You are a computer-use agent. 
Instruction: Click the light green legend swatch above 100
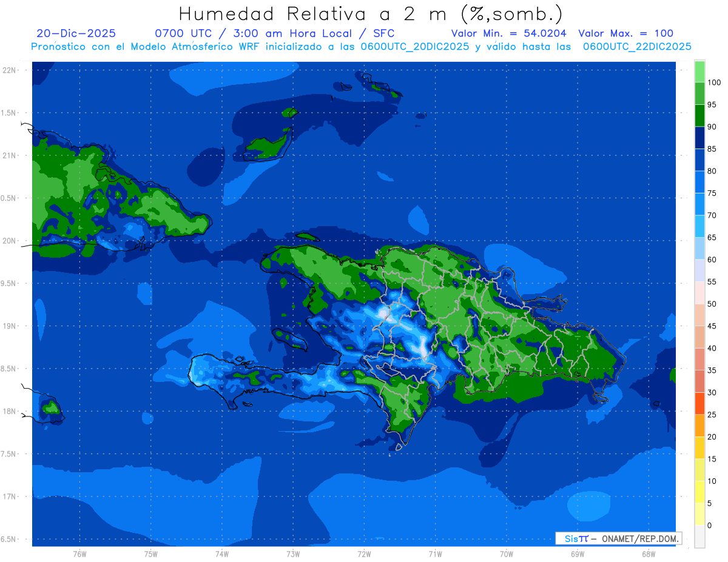pos(699,72)
